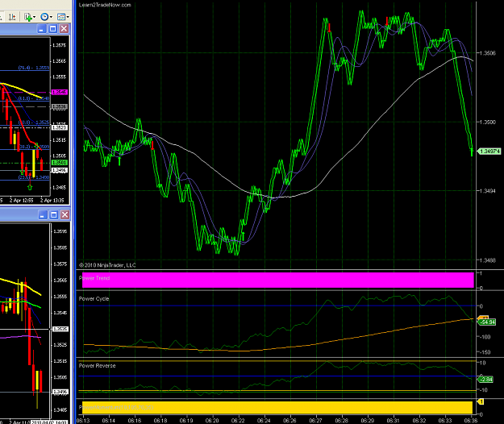Click the Power Reverse panel label
The width and height of the screenshot is (504, 424).
coord(97,365)
